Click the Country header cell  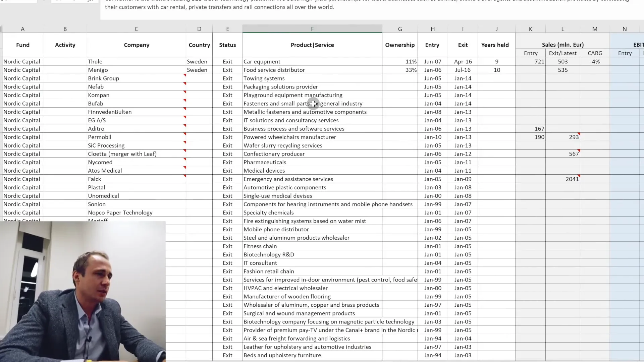(199, 45)
